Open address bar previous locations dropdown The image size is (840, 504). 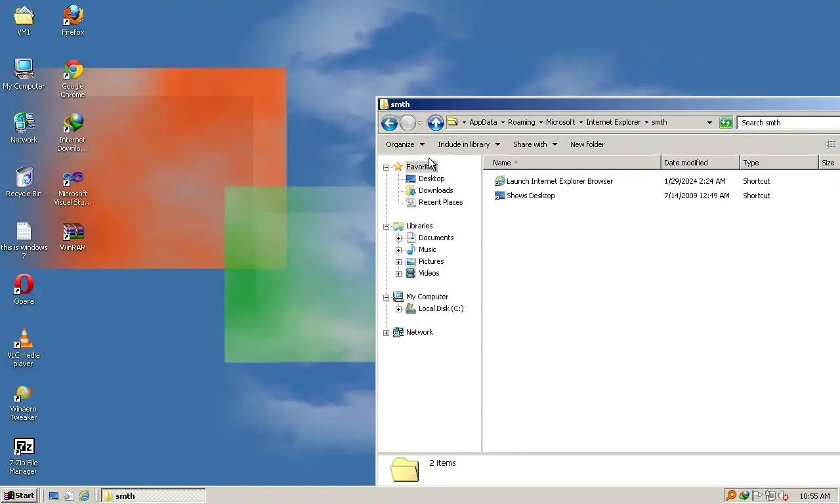709,123
